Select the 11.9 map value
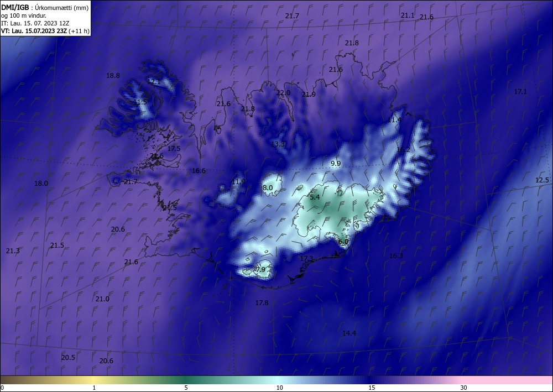 click(x=238, y=182)
